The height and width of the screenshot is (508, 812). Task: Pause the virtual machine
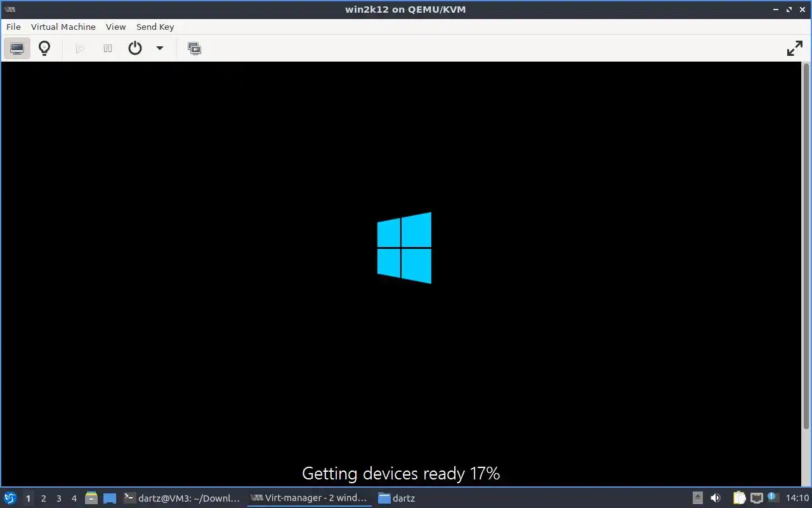tap(108, 48)
